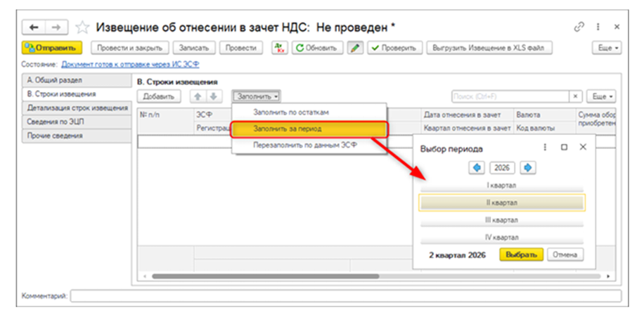The image size is (644, 322).
Task: Maximize the Выбор периода dialog
Action: click(565, 148)
